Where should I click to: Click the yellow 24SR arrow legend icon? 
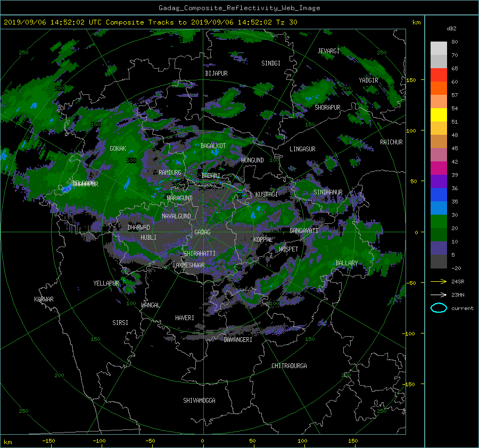tap(439, 281)
